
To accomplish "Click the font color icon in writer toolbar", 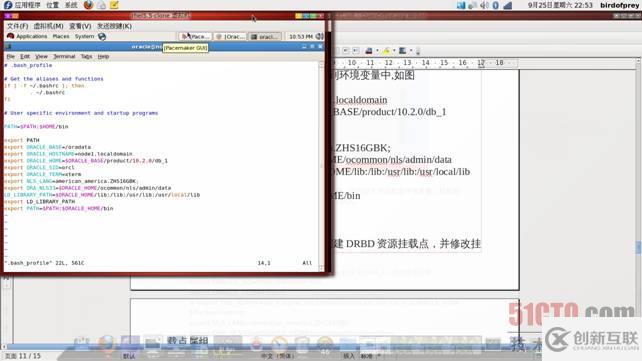I will (x=368, y=50).
